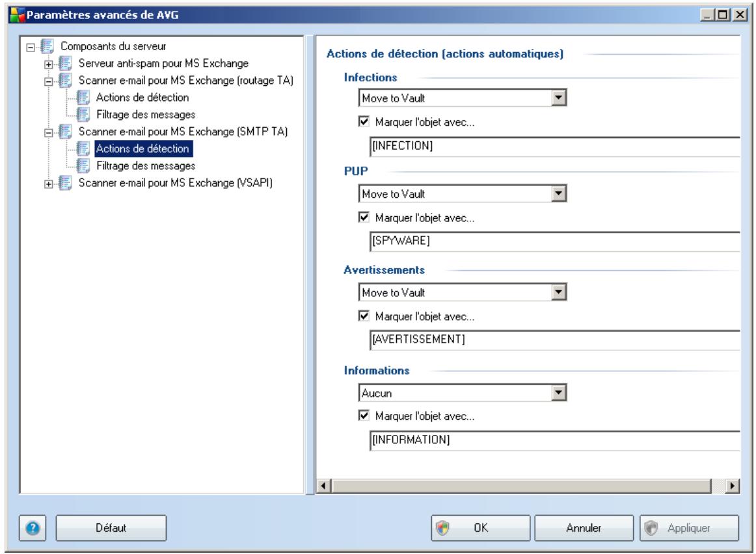Screen dimensions: 756x554
Task: Click the horizontal scrollbar right arrow
Action: [733, 486]
